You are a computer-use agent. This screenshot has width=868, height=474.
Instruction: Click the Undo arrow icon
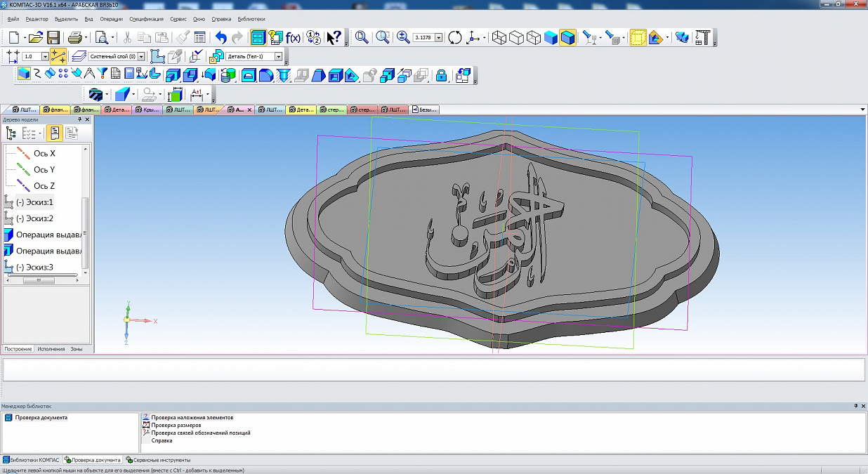(x=221, y=38)
